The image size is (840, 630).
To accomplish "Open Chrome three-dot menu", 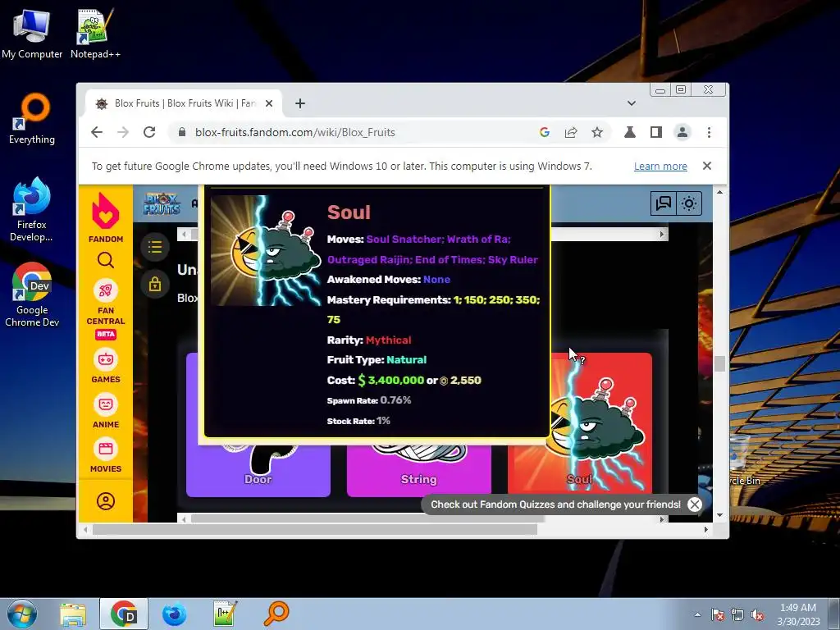I will pos(709,132).
